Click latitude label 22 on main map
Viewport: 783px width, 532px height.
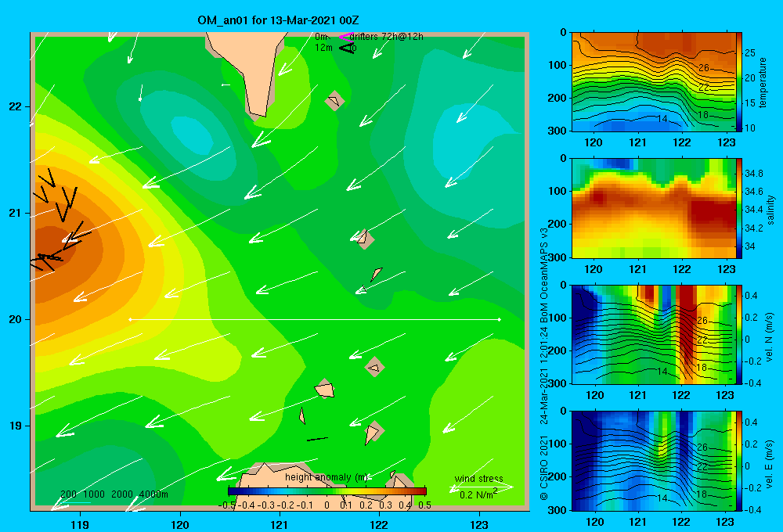[x=15, y=107]
